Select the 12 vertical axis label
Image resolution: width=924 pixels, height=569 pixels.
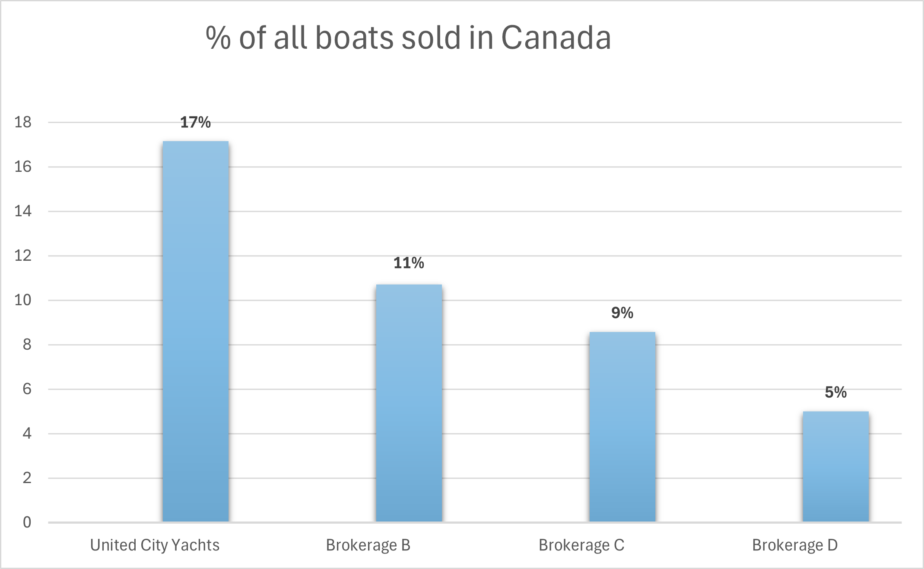[23, 256]
